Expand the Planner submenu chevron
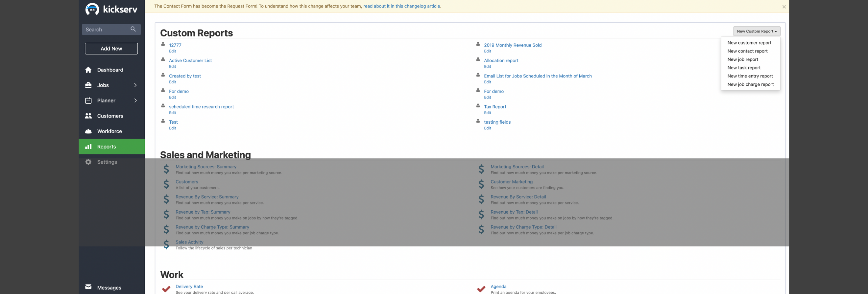The height and width of the screenshot is (294, 868). coord(135,101)
